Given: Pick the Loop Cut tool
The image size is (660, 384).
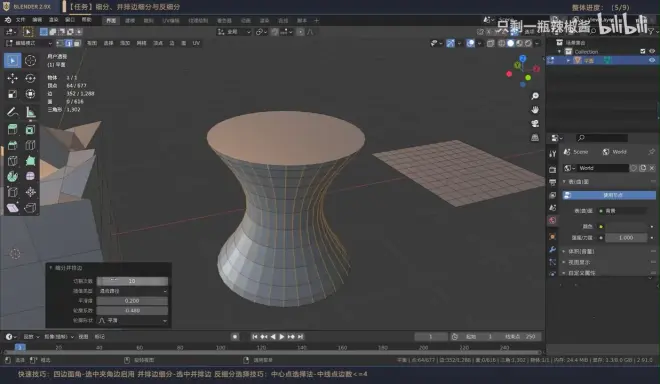Looking at the screenshot, I should [30, 145].
